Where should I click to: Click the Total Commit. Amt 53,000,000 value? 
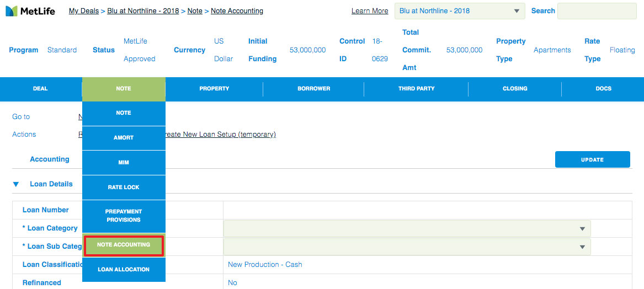[464, 50]
